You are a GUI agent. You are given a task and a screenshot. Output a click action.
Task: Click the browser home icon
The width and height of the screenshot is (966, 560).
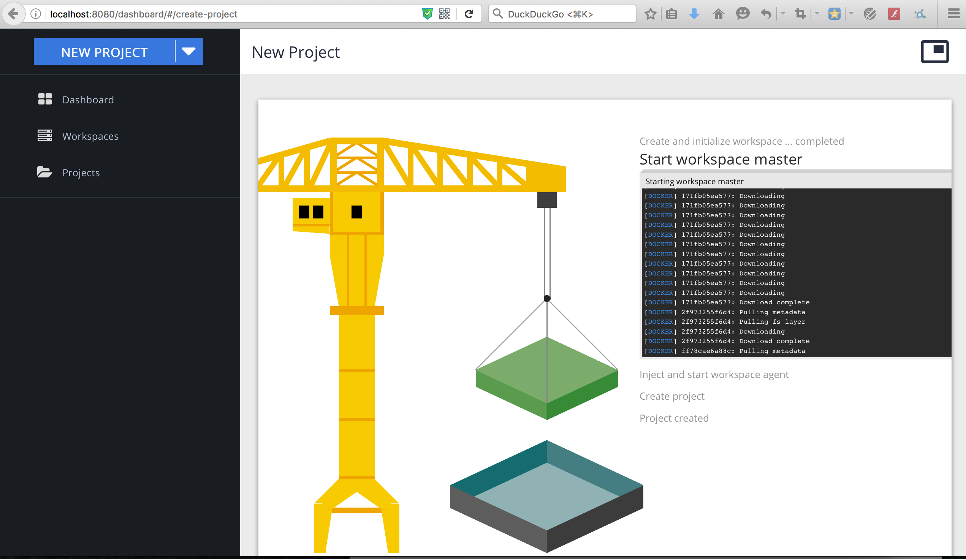coord(718,14)
